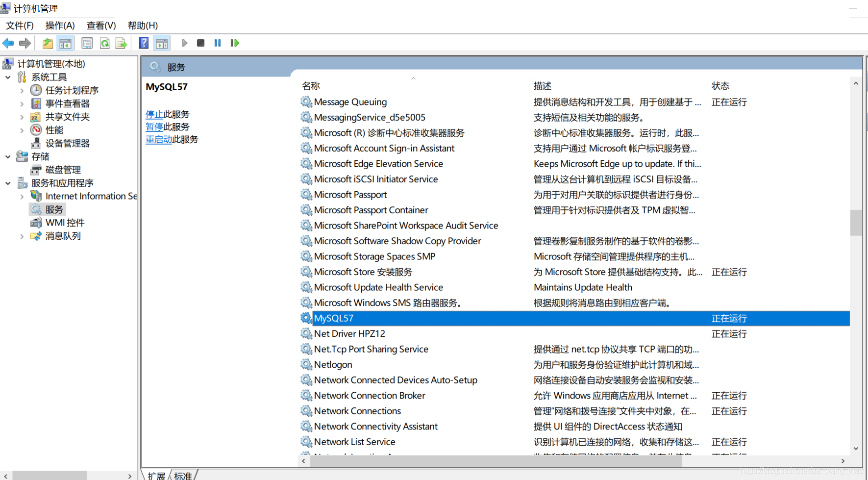868x480 pixels.
Task: Select 计算机管理(本地) root node
Action: tap(51, 64)
